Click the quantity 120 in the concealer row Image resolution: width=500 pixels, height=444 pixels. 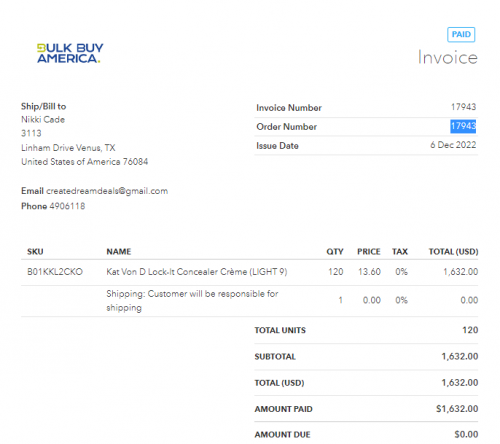336,272
